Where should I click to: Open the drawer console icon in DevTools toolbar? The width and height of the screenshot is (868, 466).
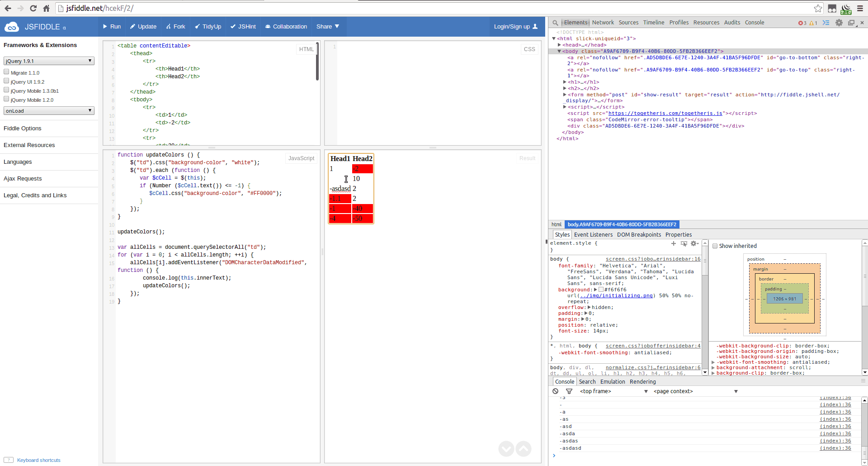[x=827, y=23]
